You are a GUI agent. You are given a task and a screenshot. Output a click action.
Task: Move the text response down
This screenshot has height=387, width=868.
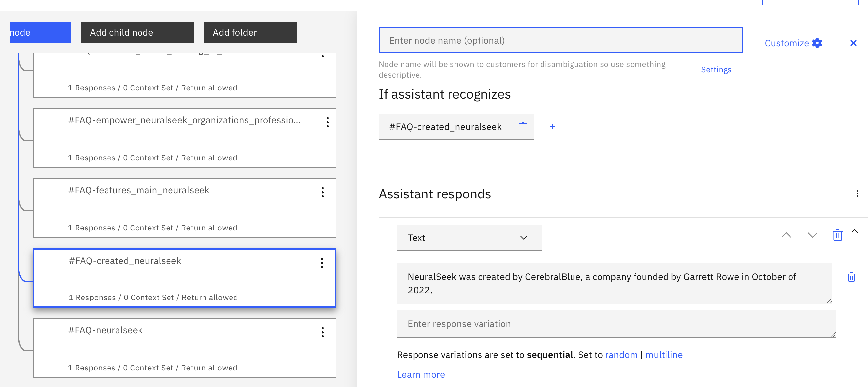(x=812, y=235)
